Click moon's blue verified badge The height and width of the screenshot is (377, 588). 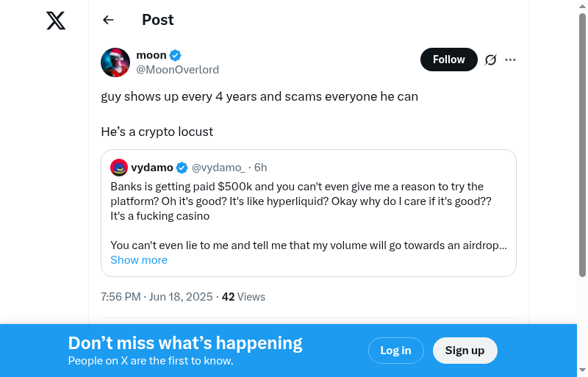click(x=176, y=55)
